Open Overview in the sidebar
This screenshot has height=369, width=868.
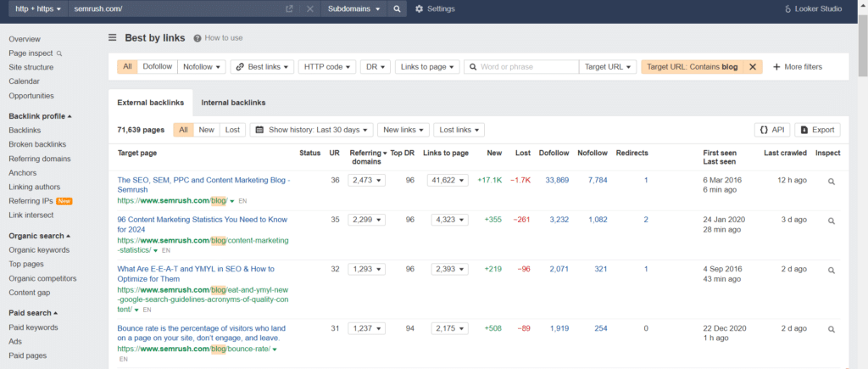click(x=25, y=39)
